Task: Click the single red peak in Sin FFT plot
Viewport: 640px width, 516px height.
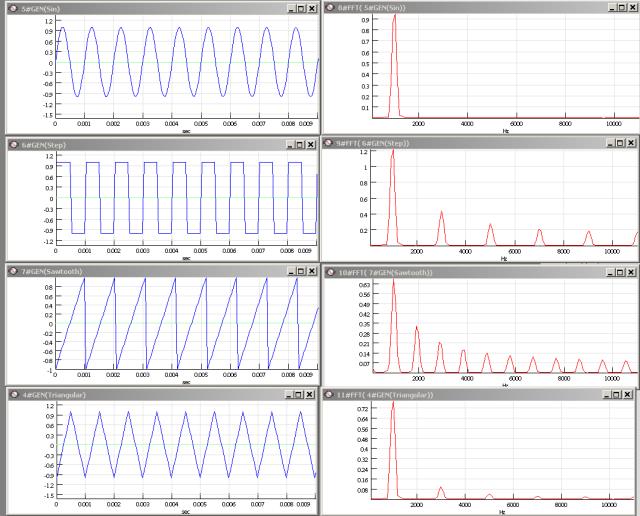Action: click(x=394, y=65)
